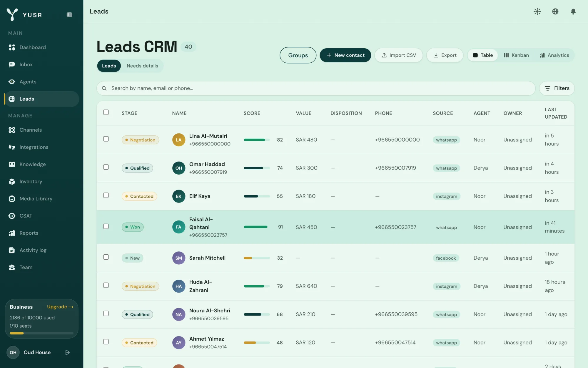Check the Ahmet Yılmaz row checkbox

point(106,342)
